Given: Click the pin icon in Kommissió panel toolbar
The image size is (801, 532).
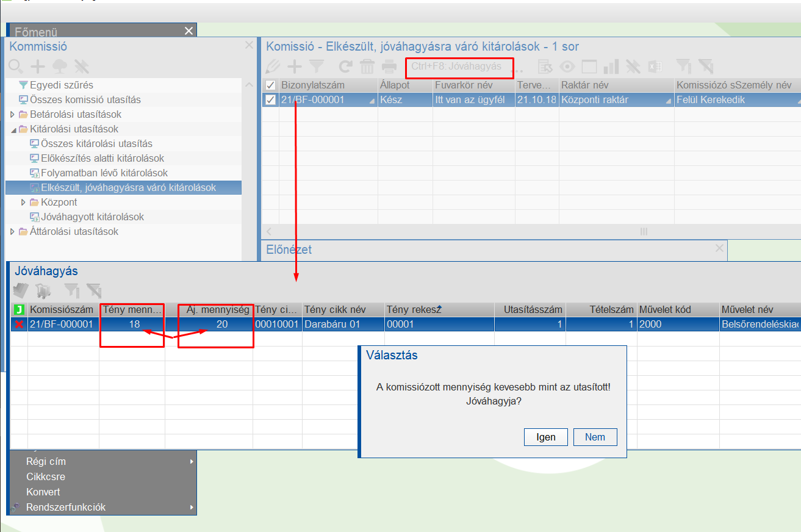Looking at the screenshot, I should tap(82, 66).
